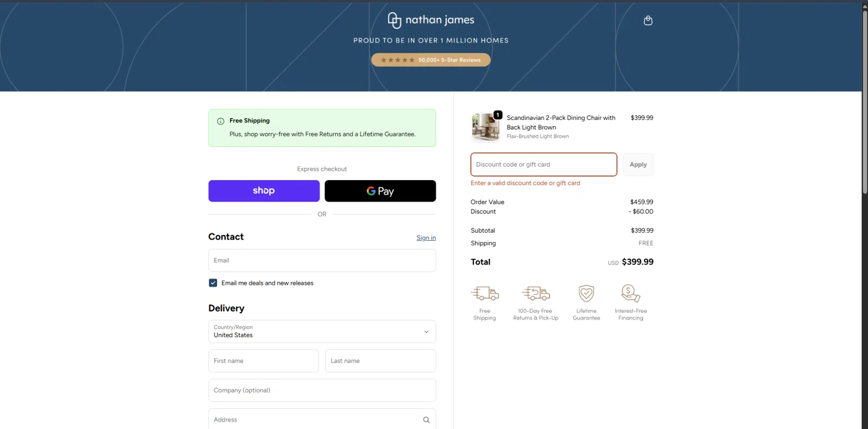Click the Express checkout label

pyautogui.click(x=322, y=169)
